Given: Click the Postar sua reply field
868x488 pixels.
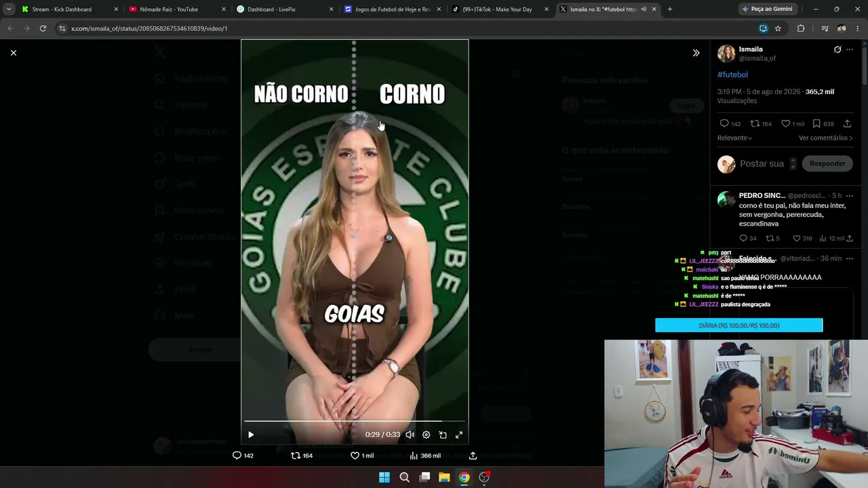Looking at the screenshot, I should (762, 164).
